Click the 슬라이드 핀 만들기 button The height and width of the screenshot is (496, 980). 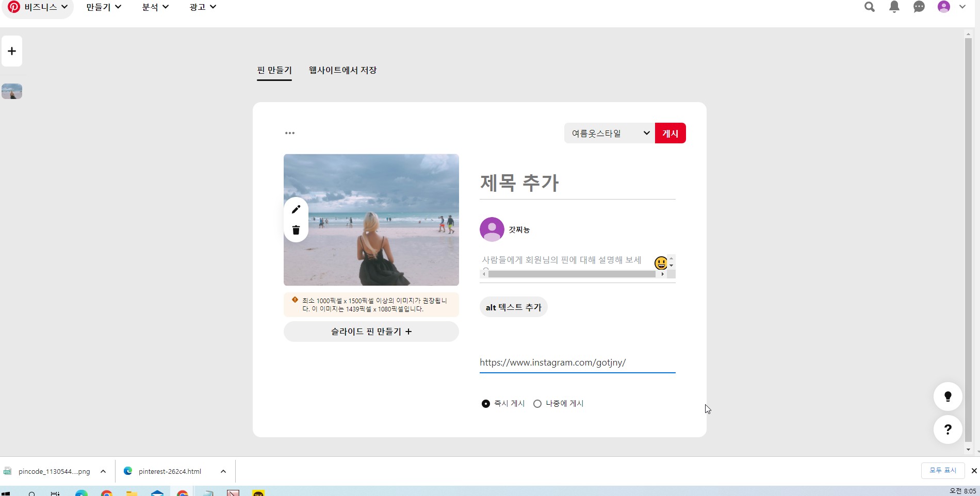[x=371, y=332]
